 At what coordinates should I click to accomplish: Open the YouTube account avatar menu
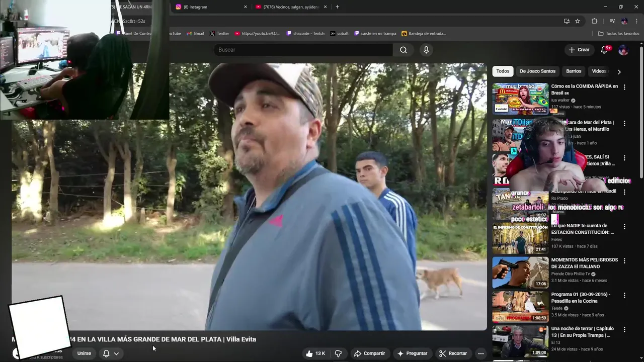[x=623, y=50]
